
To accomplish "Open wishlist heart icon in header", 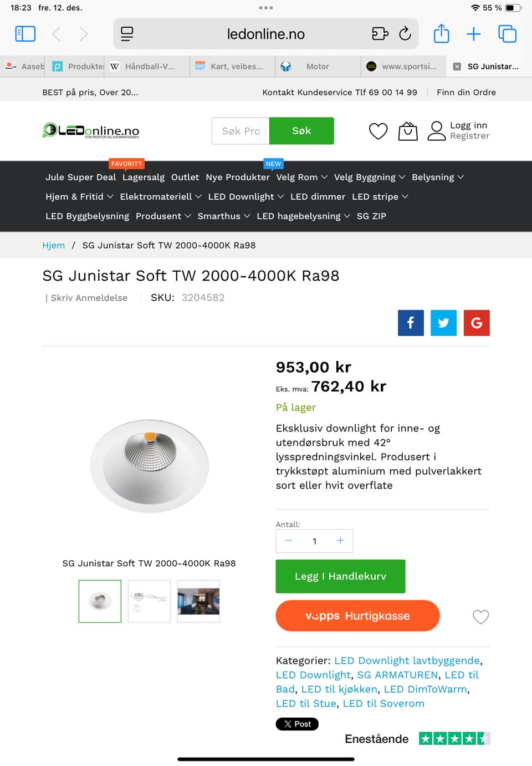I will click(378, 131).
